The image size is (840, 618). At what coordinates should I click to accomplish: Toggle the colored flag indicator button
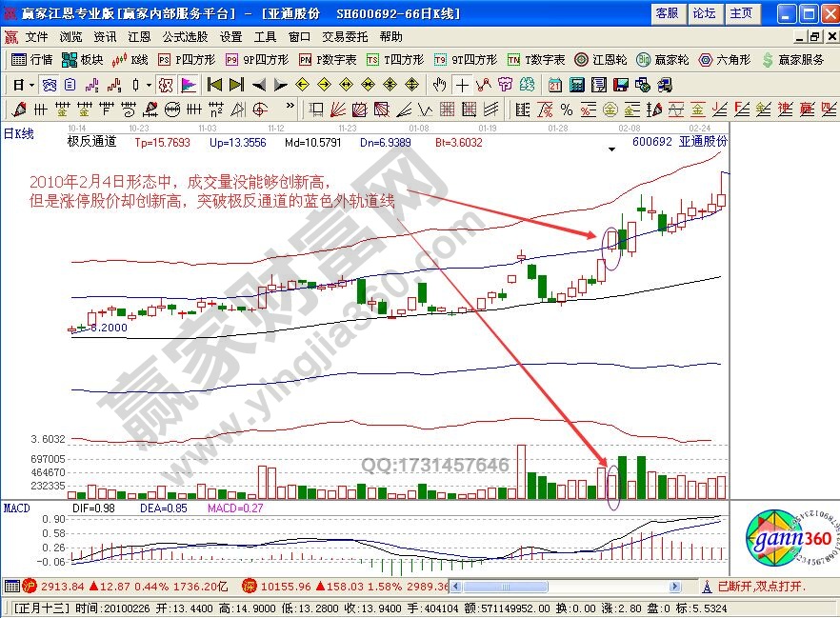click(188, 84)
